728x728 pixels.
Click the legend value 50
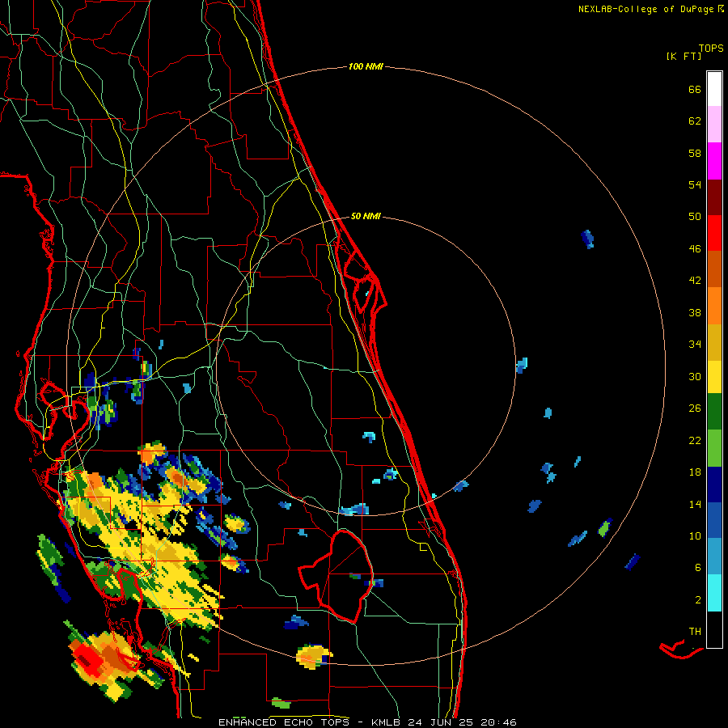click(695, 216)
